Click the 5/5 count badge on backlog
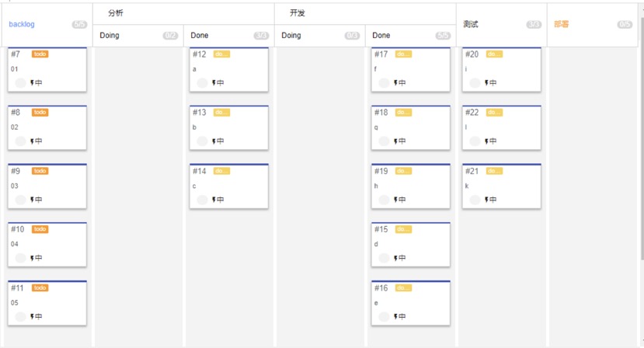 [79, 24]
